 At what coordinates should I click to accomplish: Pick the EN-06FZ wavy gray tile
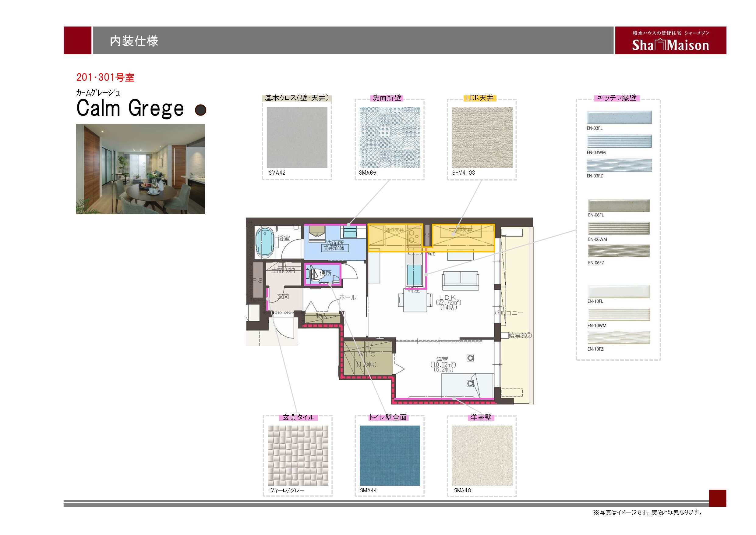(x=619, y=251)
